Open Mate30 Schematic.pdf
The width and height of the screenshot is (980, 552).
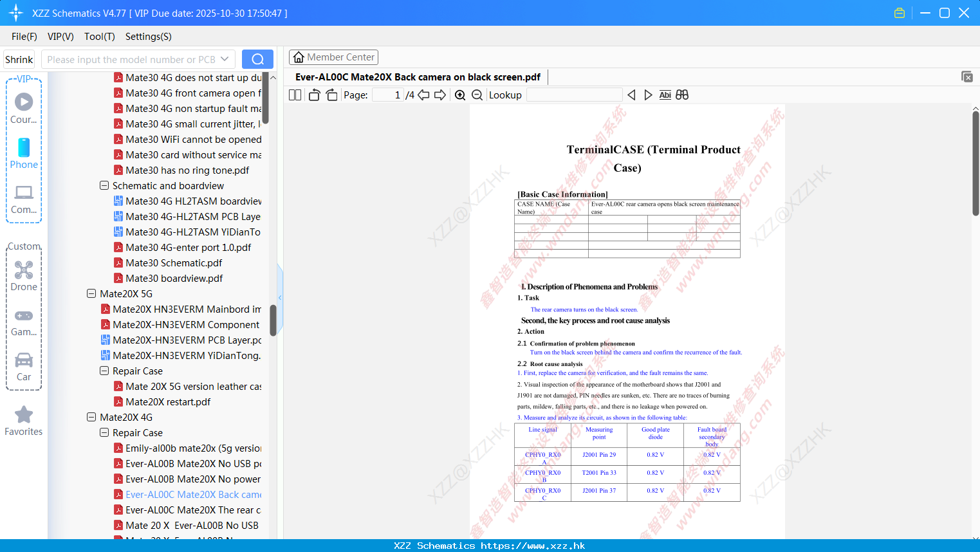pos(174,262)
